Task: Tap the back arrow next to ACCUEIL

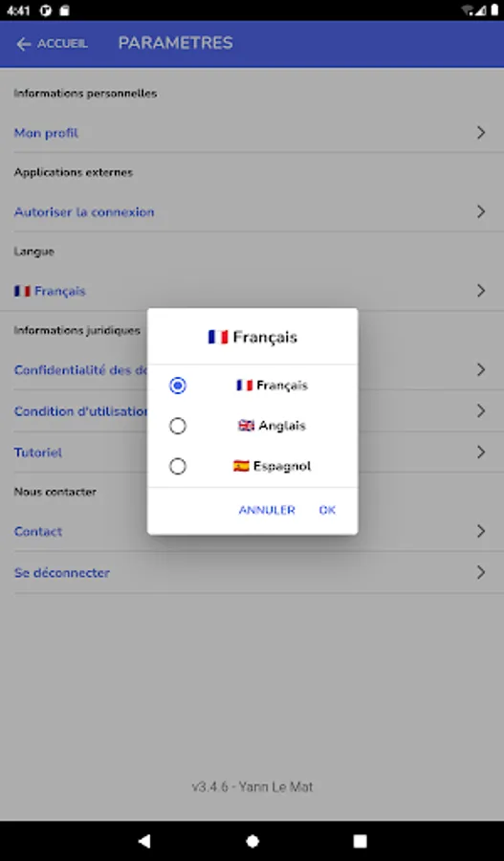Action: 23,44
